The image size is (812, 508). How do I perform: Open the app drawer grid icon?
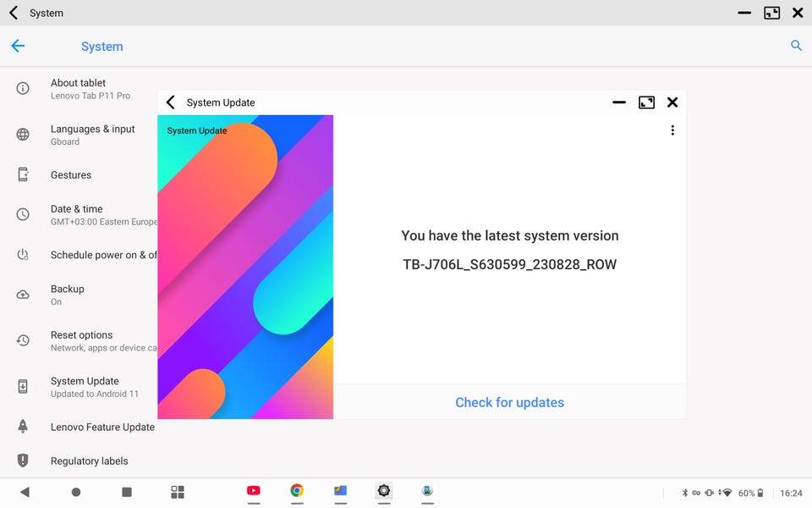178,492
